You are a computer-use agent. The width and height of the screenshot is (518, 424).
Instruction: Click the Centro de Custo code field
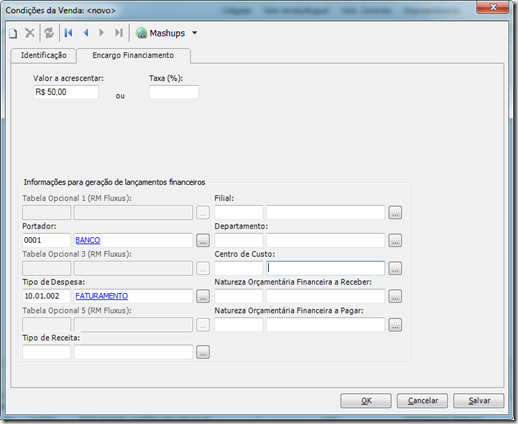(x=239, y=268)
